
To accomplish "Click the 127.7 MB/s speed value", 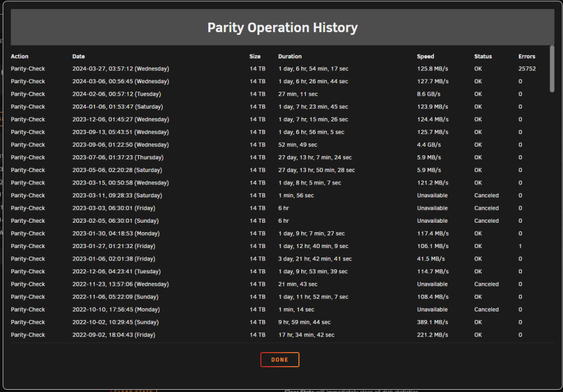I will [x=432, y=82].
